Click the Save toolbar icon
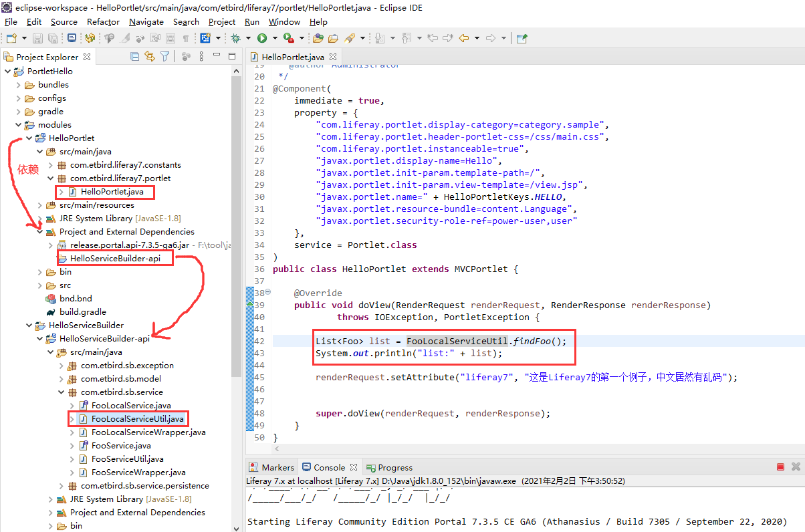 (x=37, y=38)
